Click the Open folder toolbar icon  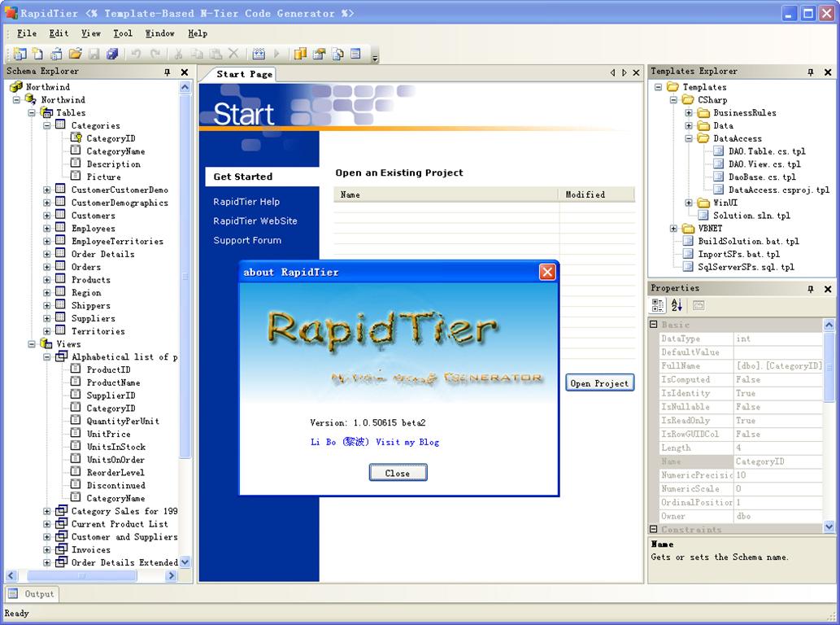[x=75, y=54]
